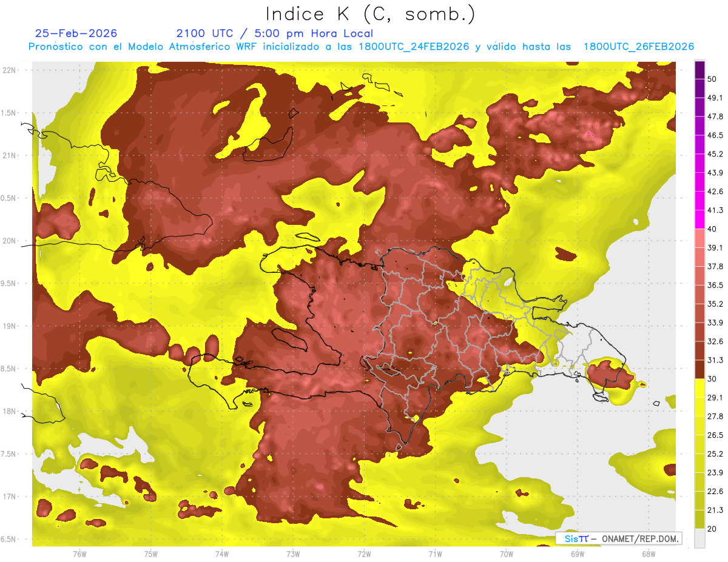Click the 43.9 value on color scale
728x562 pixels.
coord(715,173)
